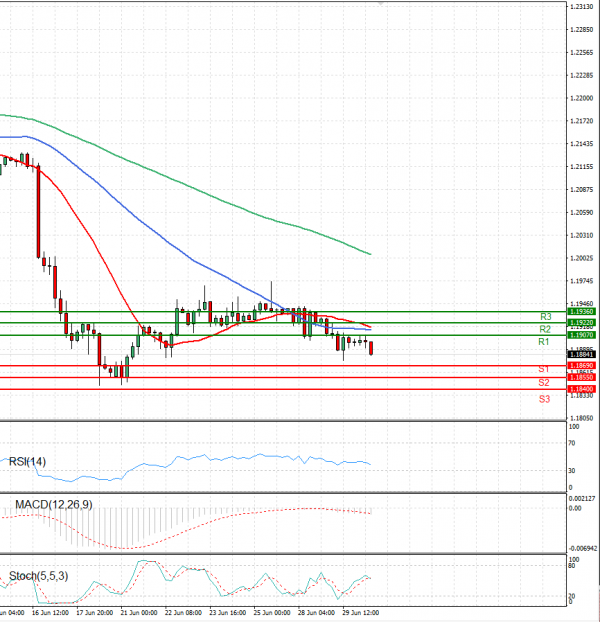Screen dimensions: 600x622
Task: Click the 1.19745 price axis value
Action: click(582, 281)
